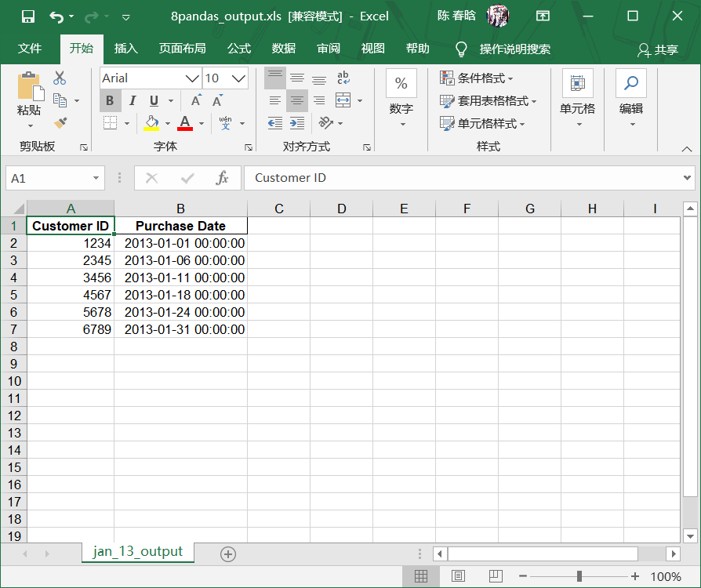Open the 文件 menu
This screenshot has width=701, height=588.
point(30,49)
